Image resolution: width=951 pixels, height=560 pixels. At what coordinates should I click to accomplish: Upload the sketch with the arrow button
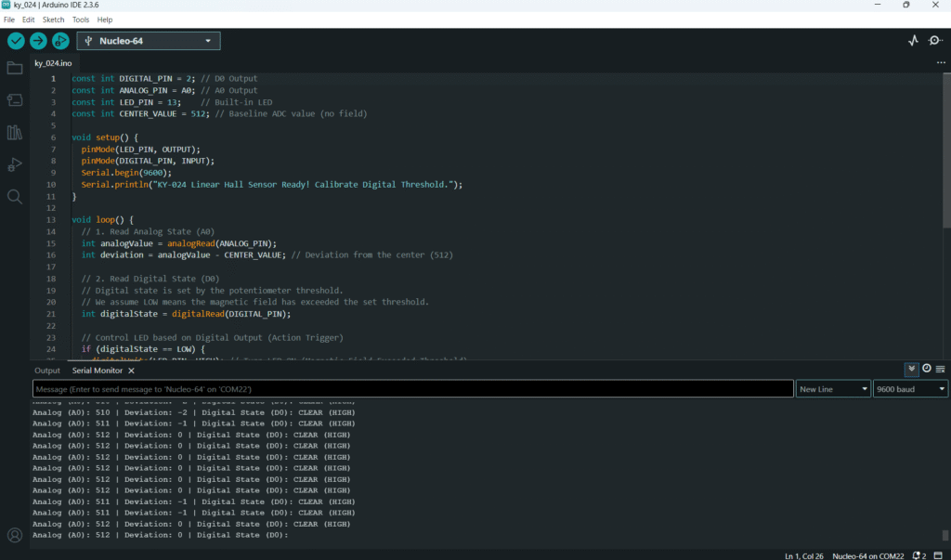coord(38,41)
